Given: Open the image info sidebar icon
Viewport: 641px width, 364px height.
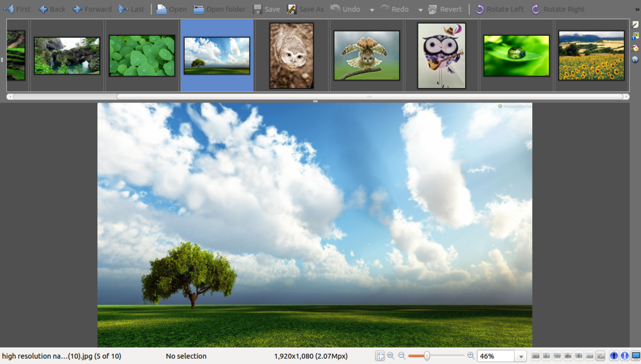Looking at the screenshot, I should tap(635, 36).
